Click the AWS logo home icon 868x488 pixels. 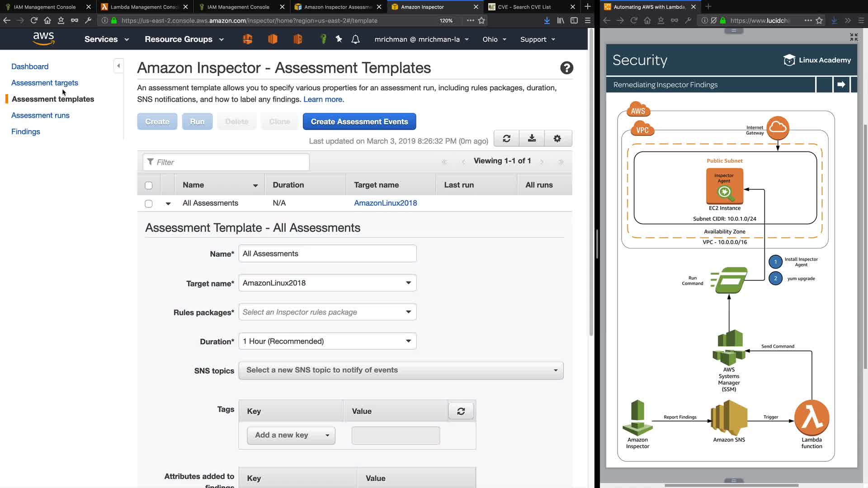[x=43, y=39]
